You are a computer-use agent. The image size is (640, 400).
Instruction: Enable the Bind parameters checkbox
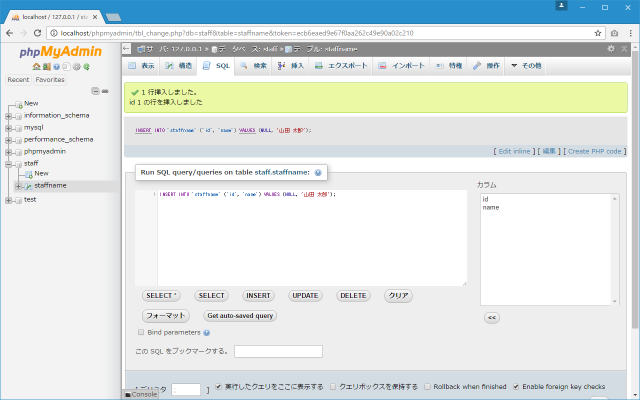click(x=141, y=332)
